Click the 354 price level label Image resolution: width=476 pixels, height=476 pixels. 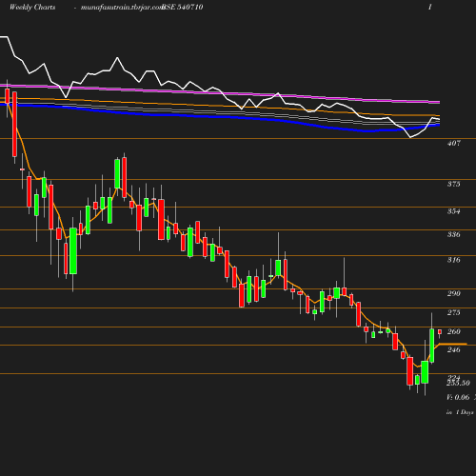[x=454, y=211]
